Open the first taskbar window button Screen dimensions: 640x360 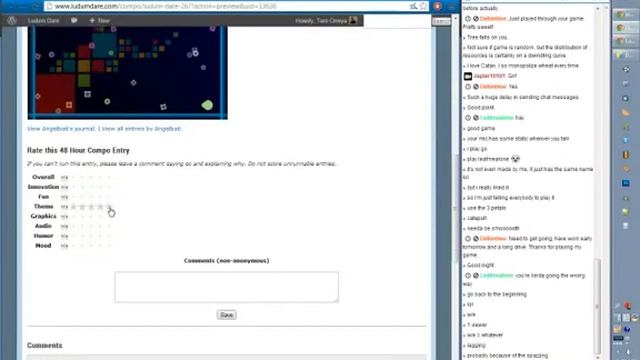(625, 15)
